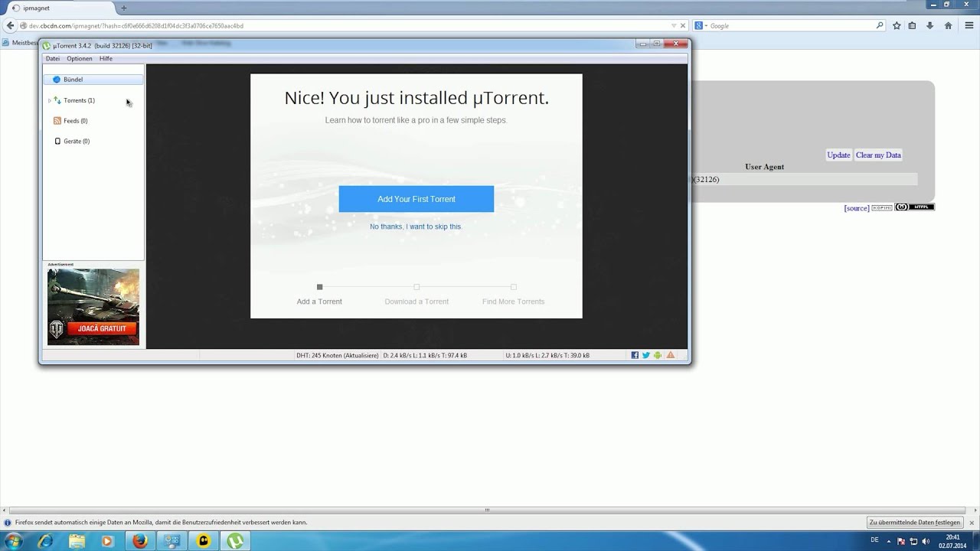Open the Windows Start menu

click(x=13, y=541)
